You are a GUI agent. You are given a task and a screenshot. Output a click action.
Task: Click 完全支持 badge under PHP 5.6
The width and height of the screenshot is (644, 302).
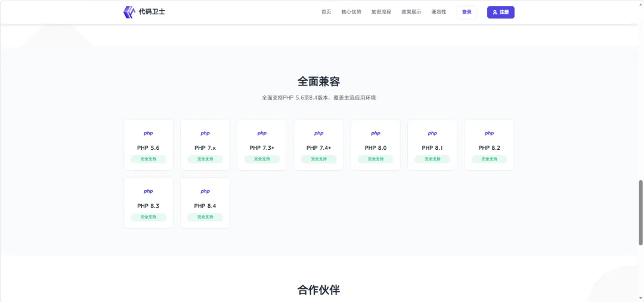point(148,159)
